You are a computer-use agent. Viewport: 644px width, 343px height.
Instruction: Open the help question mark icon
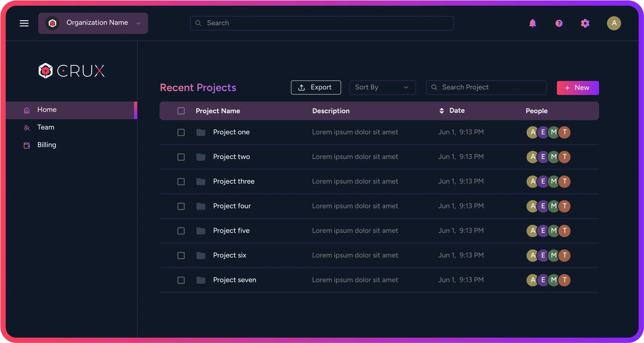click(559, 23)
